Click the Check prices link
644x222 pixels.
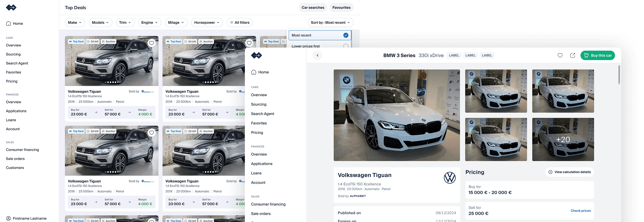click(x=581, y=211)
